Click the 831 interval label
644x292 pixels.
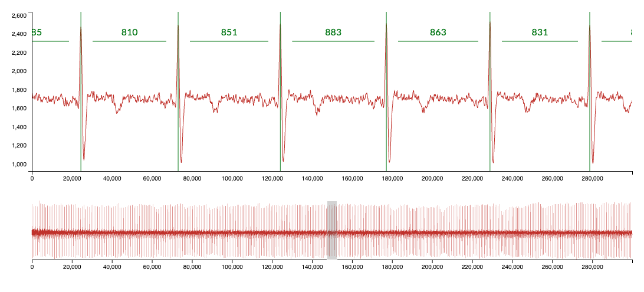[x=540, y=32]
